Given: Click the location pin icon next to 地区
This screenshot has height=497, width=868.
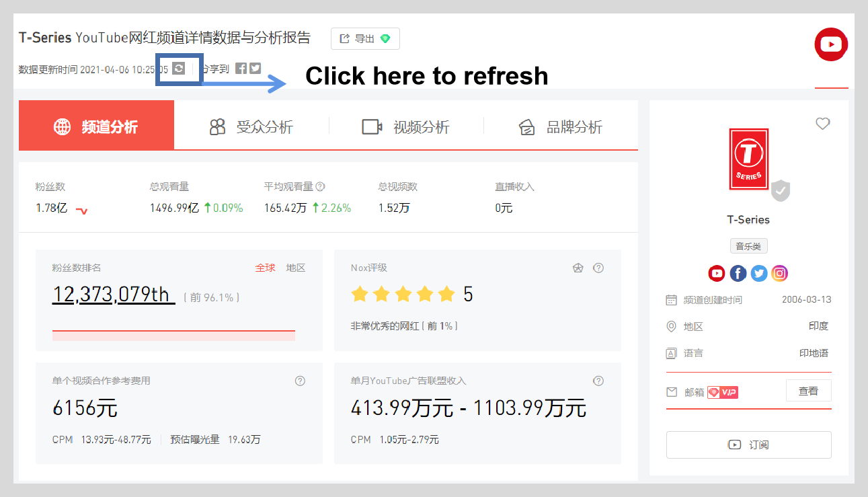Looking at the screenshot, I should point(671,326).
